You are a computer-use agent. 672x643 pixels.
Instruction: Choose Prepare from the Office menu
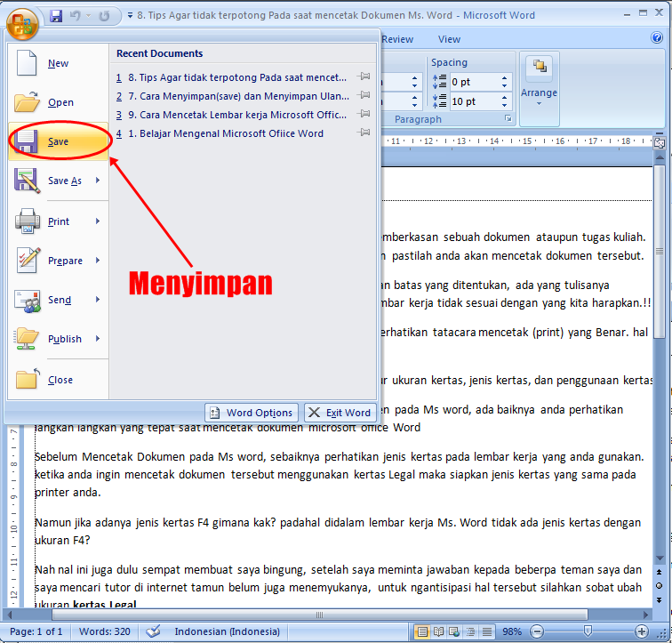[58, 261]
